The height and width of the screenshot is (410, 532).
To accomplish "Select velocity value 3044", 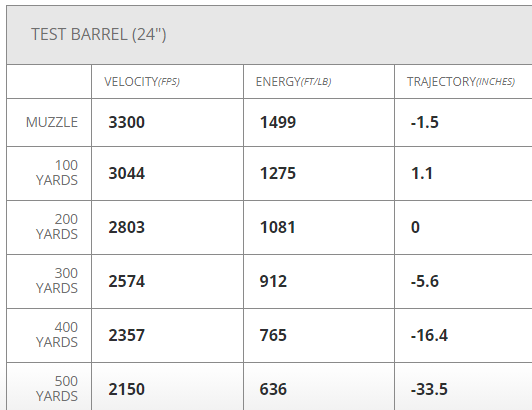I will point(127,173).
